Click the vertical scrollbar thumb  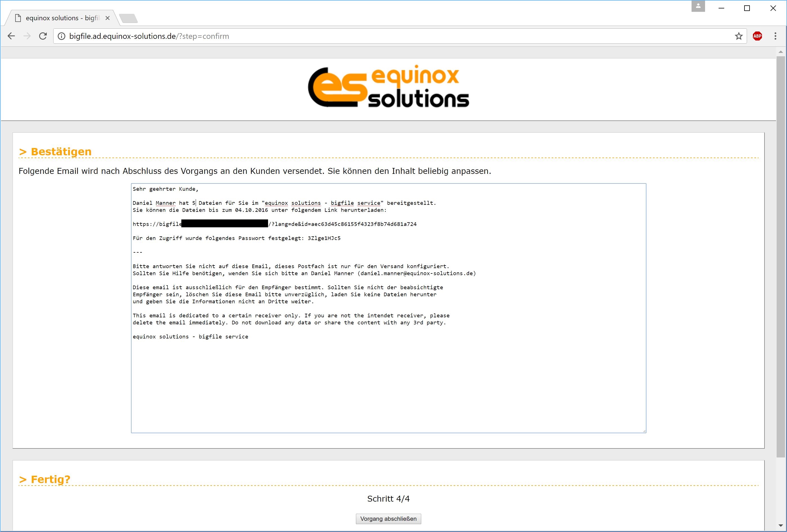(781, 257)
